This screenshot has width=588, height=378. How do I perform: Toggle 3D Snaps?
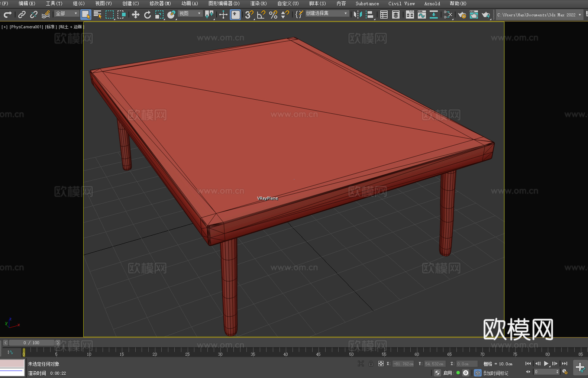pos(249,14)
